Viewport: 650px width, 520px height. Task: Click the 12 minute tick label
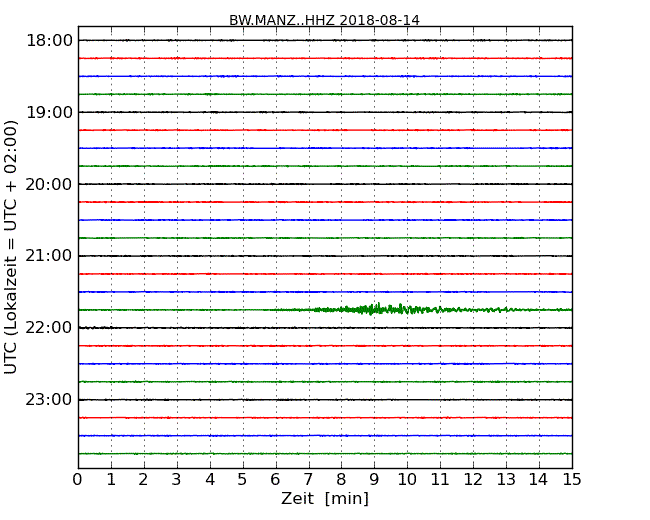tap(473, 480)
